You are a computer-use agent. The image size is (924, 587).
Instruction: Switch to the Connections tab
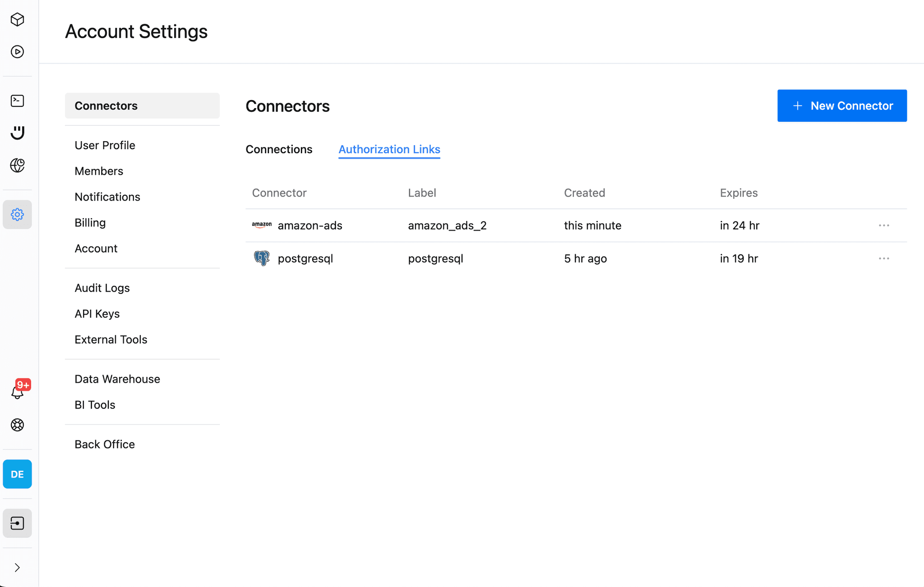pos(279,149)
